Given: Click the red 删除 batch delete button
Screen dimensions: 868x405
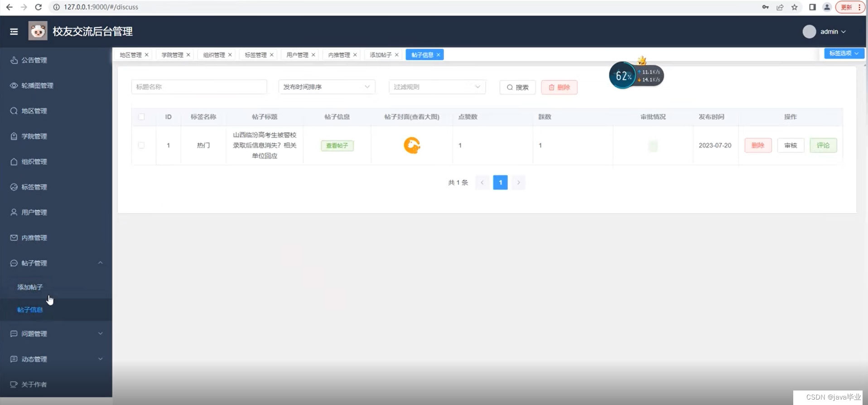Looking at the screenshot, I should click(559, 87).
